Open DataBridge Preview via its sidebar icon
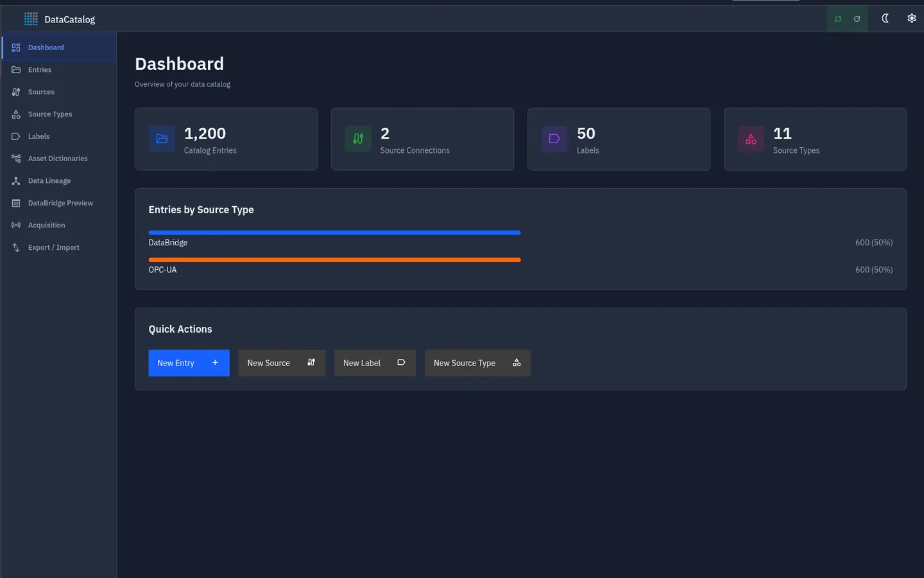 click(15, 203)
